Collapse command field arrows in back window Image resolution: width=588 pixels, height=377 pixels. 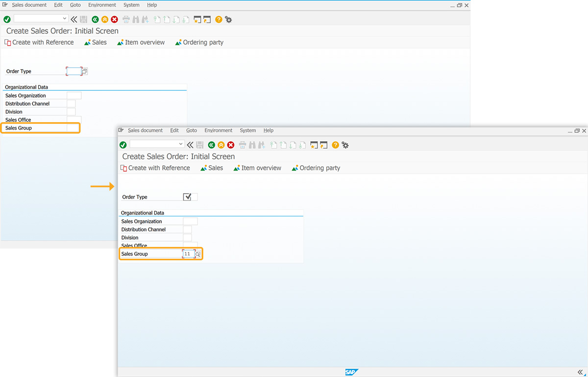click(x=74, y=20)
